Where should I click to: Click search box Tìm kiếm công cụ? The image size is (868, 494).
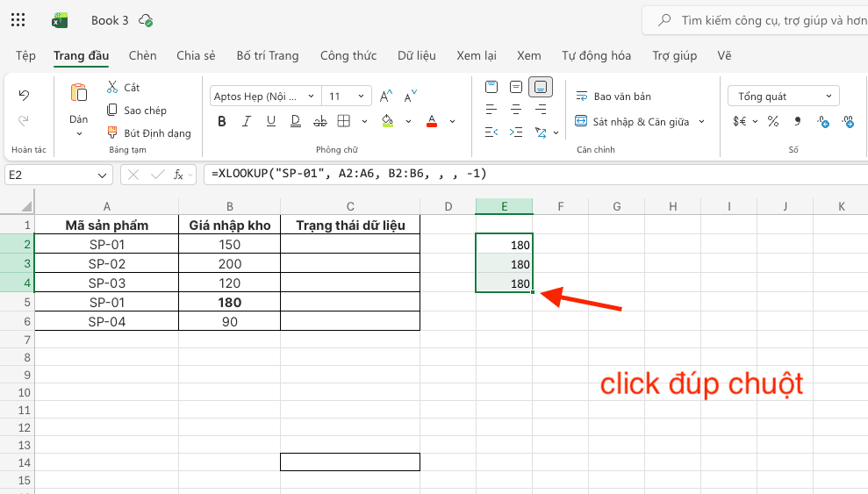pos(755,20)
